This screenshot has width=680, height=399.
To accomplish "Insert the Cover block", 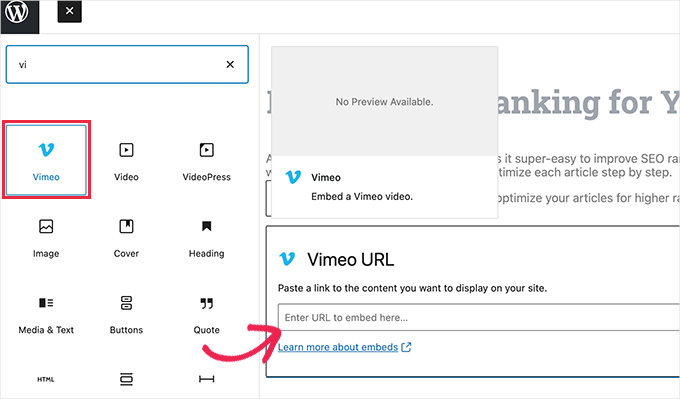I will coord(126,237).
